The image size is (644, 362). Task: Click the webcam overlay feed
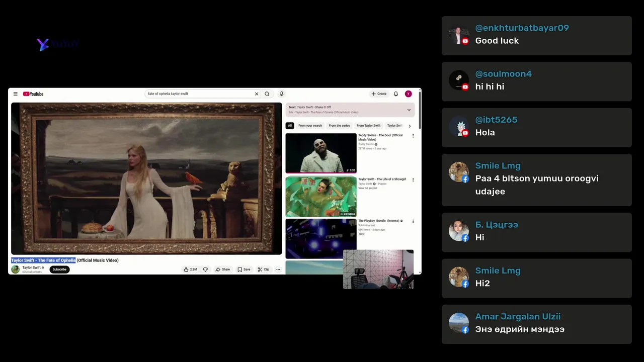coord(378,269)
